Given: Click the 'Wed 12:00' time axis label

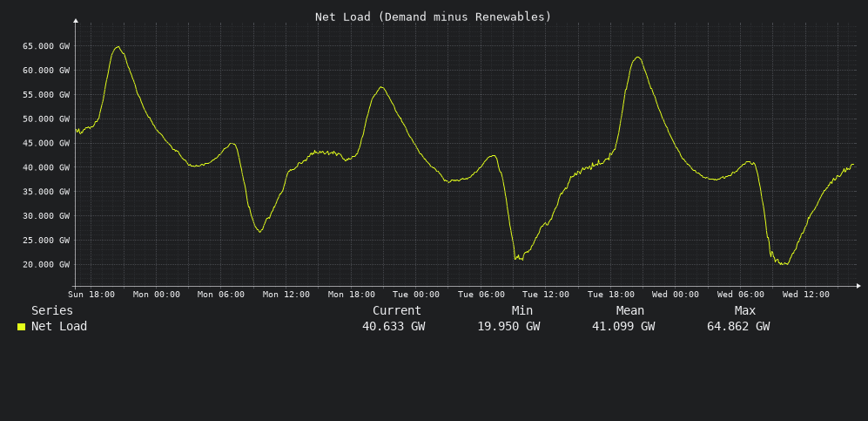Looking at the screenshot, I should (x=806, y=295).
